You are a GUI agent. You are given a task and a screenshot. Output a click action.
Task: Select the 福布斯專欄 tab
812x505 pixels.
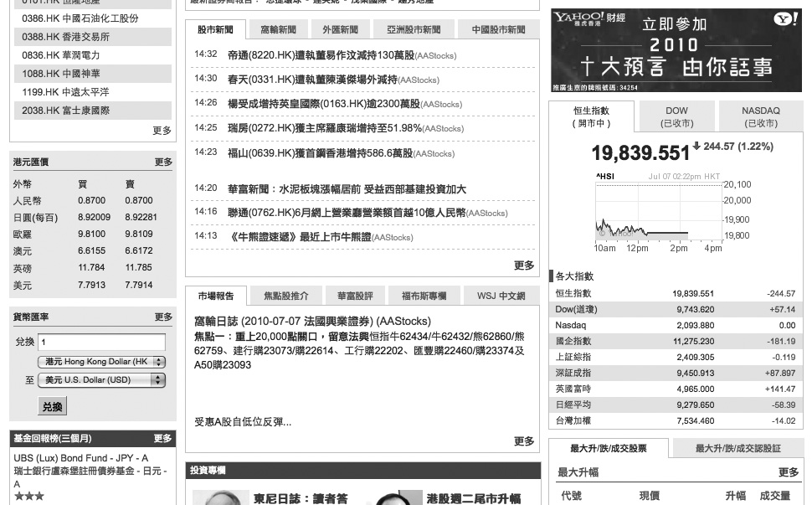pos(424,296)
